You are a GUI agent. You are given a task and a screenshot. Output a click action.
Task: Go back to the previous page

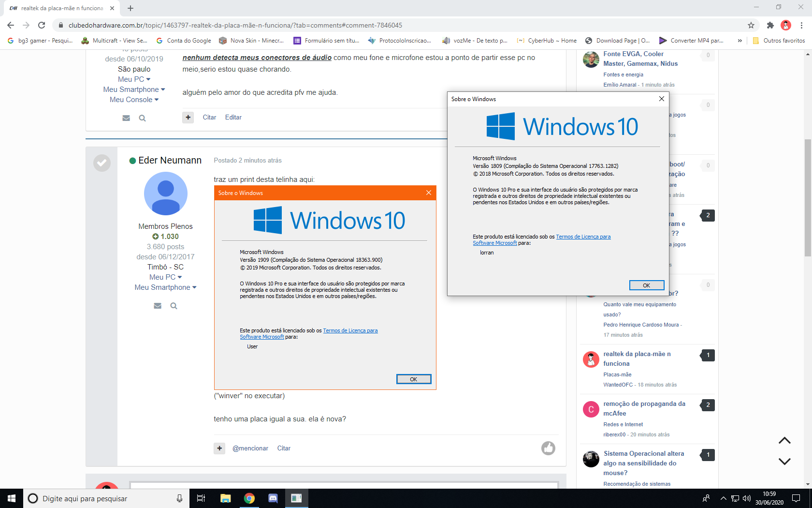click(11, 25)
